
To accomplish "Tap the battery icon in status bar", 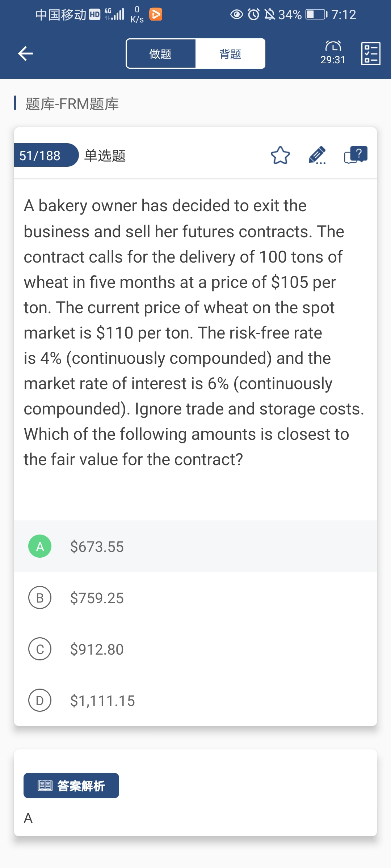I will (x=316, y=14).
